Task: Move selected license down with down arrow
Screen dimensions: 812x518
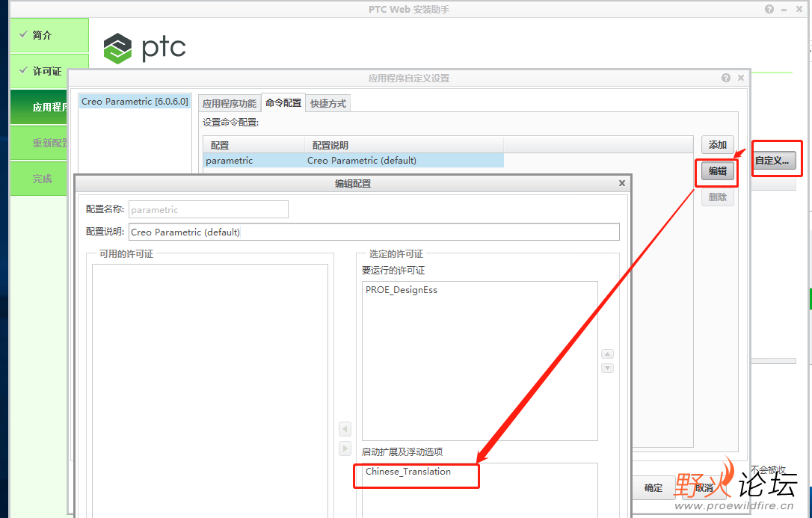Action: [607, 368]
